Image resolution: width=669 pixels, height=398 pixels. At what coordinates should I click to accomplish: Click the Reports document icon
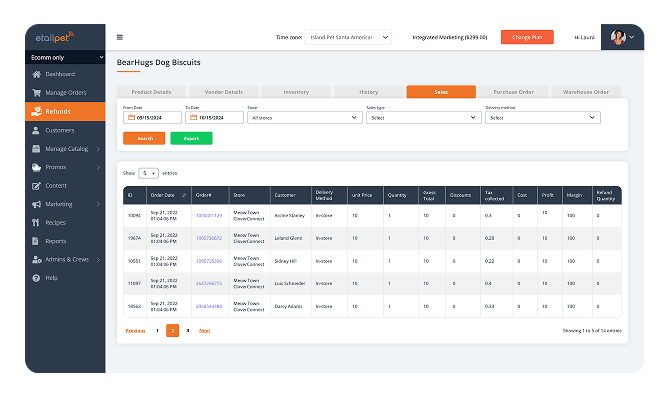point(35,241)
